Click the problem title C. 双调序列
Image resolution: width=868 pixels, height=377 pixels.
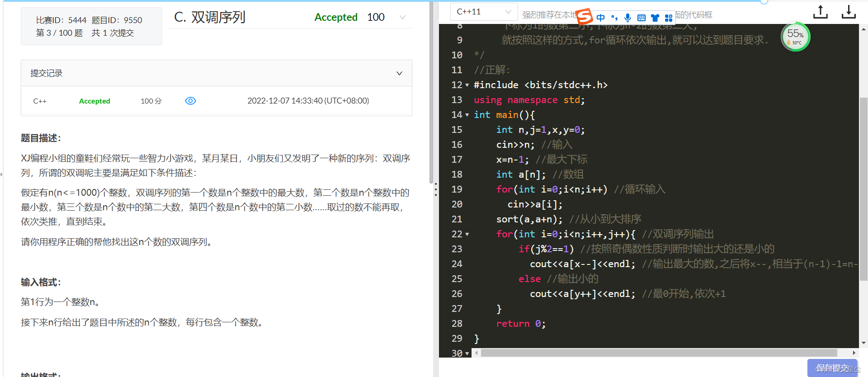tap(210, 17)
